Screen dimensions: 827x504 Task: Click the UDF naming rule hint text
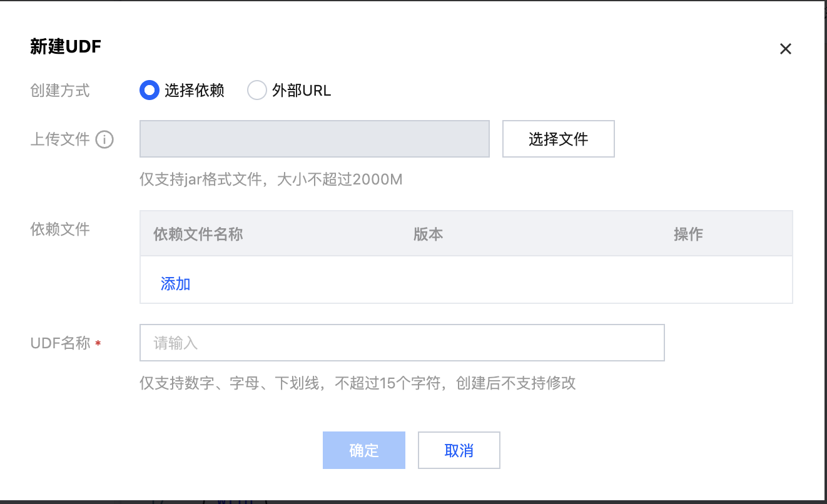357,383
